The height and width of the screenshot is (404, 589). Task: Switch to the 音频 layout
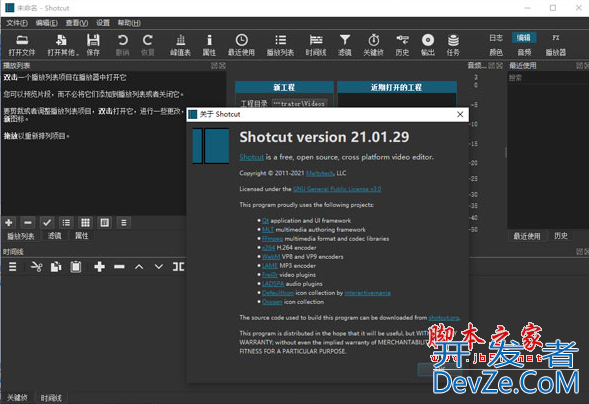524,52
